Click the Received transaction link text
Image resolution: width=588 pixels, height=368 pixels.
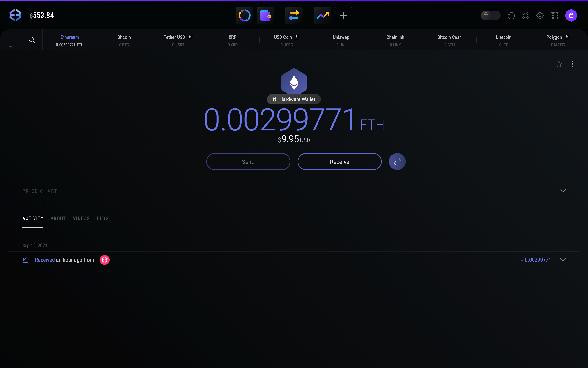click(45, 260)
